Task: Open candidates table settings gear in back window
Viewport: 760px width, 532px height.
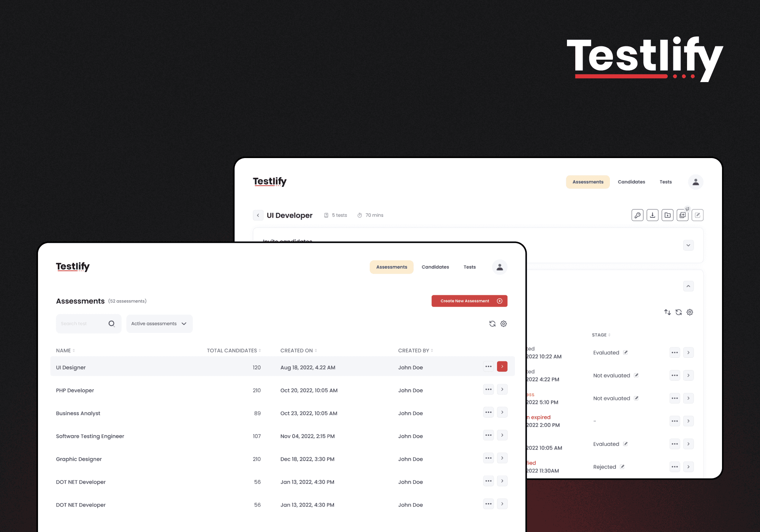Action: pos(690,312)
